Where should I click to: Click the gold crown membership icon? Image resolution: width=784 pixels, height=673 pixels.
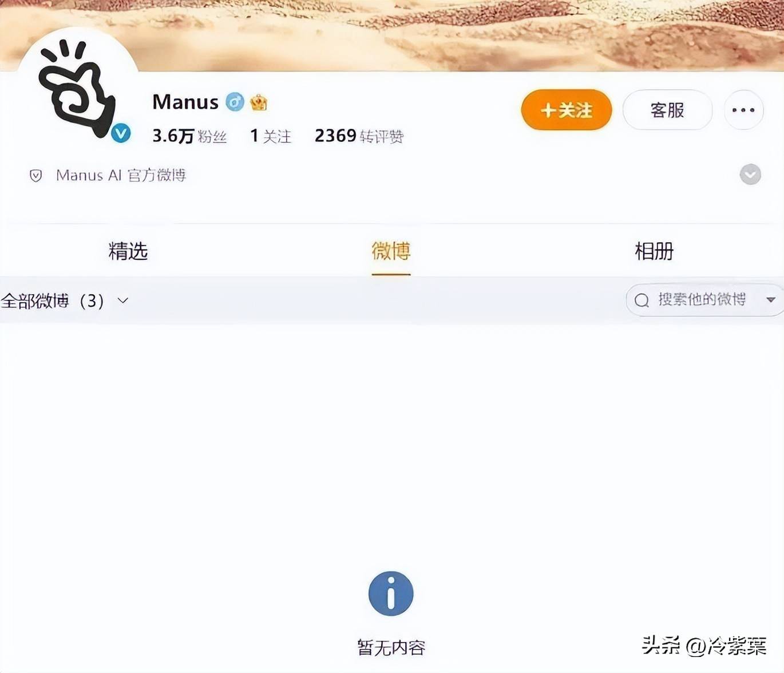pyautogui.click(x=259, y=102)
